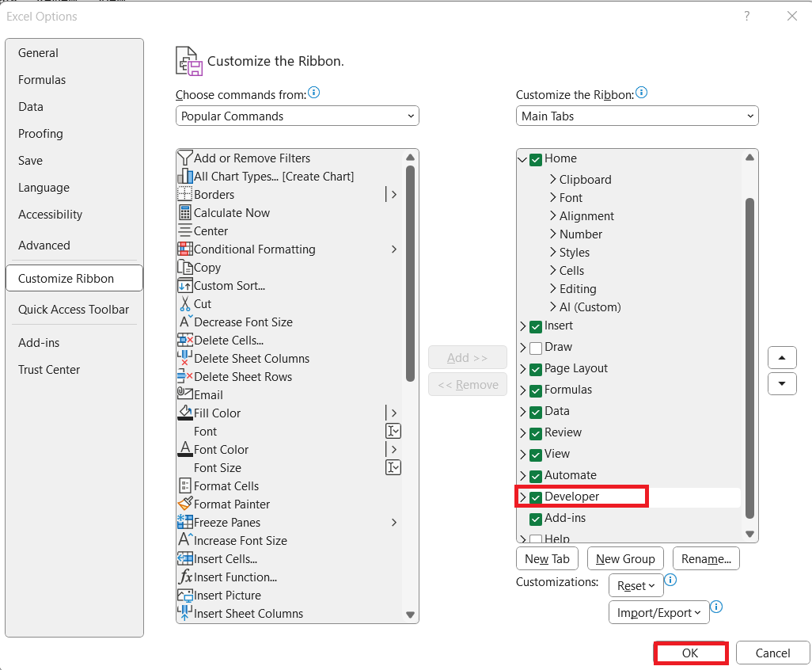Click the Conditional Formatting icon
The height and width of the screenshot is (670, 812).
pos(185,249)
